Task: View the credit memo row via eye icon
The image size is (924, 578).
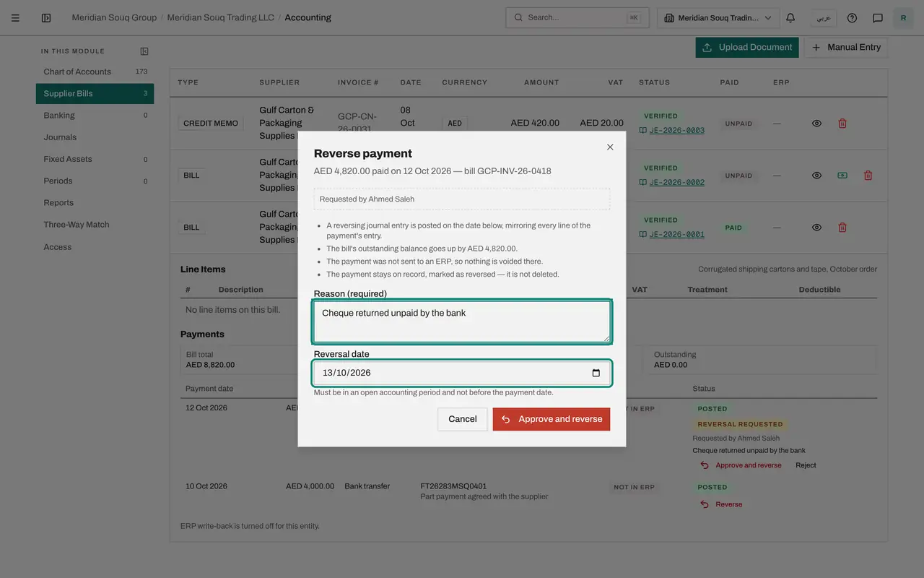Action: point(816,124)
